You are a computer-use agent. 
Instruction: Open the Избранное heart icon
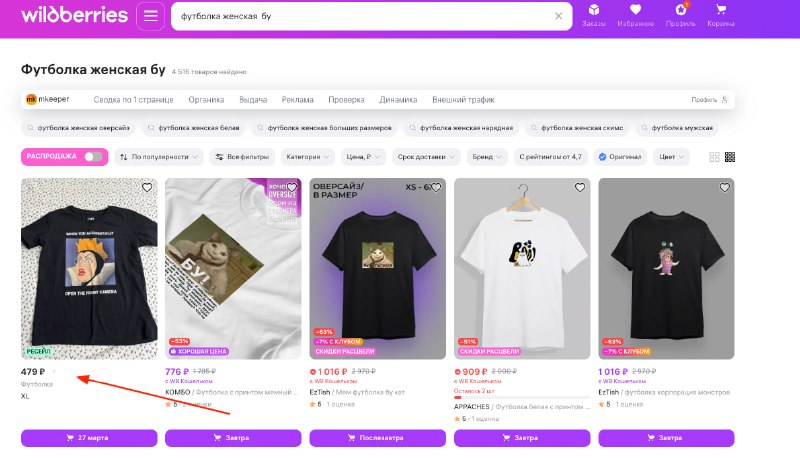pos(635,15)
